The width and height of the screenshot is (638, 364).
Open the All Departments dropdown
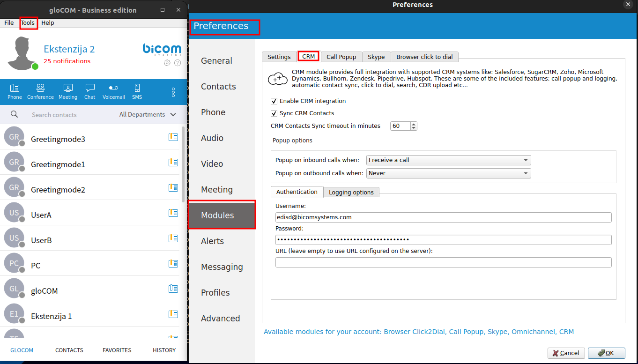[x=148, y=114]
